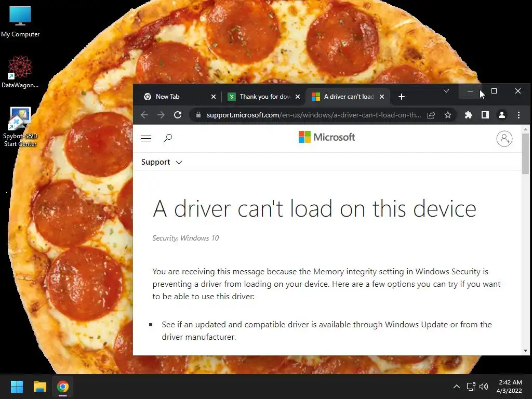Open Microsoft site hamburger menu

(146, 138)
